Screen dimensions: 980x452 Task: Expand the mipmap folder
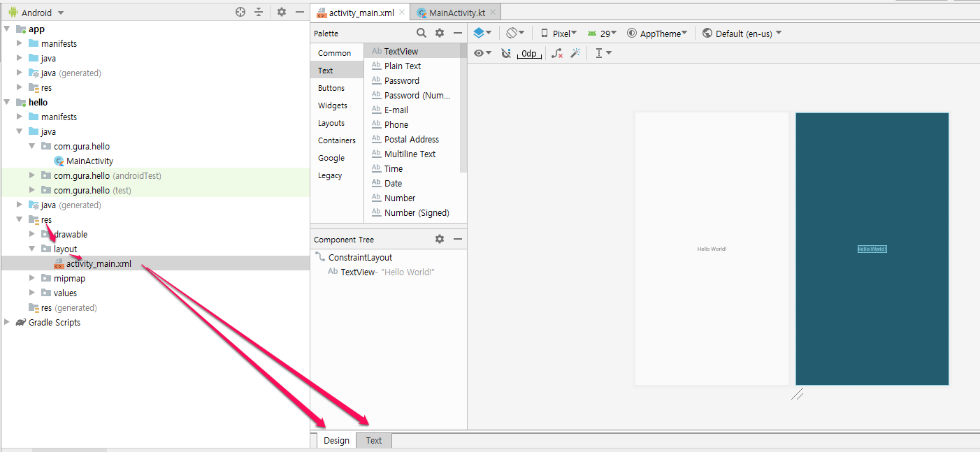(31, 278)
